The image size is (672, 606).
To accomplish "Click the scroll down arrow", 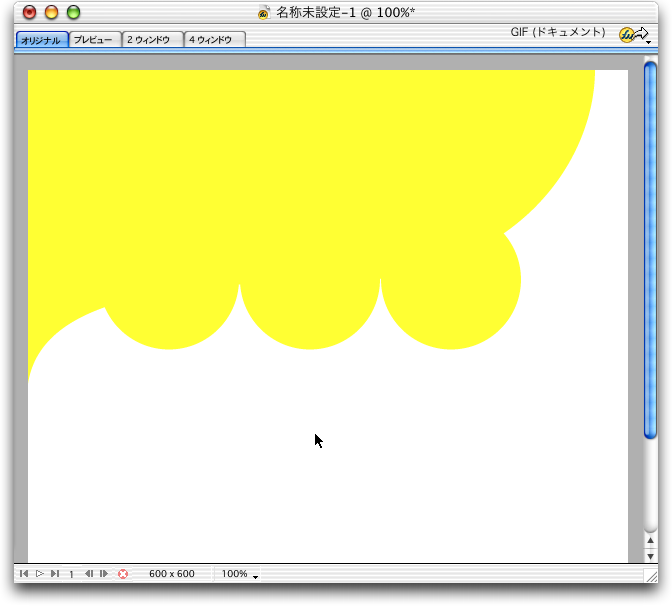I will (650, 556).
